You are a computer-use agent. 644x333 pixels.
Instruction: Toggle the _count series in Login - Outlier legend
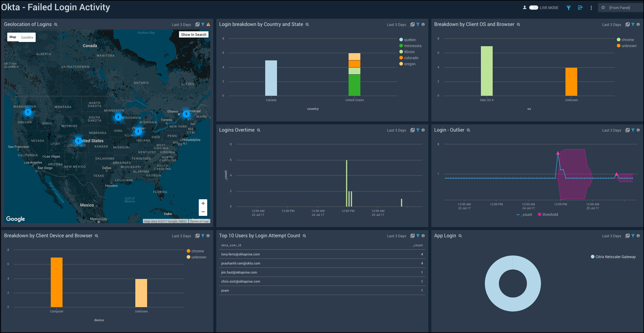pos(525,214)
